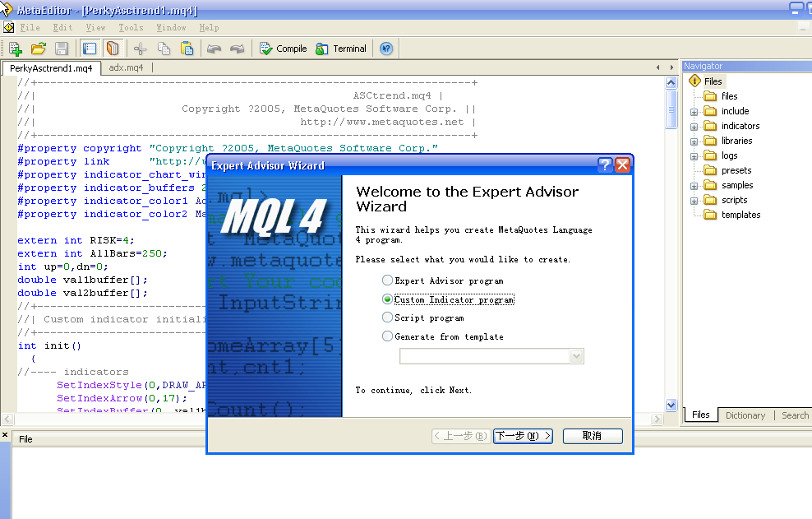Viewport: 812px width, 519px height.
Task: Click tab strip scroll-left arrow
Action: (658, 67)
